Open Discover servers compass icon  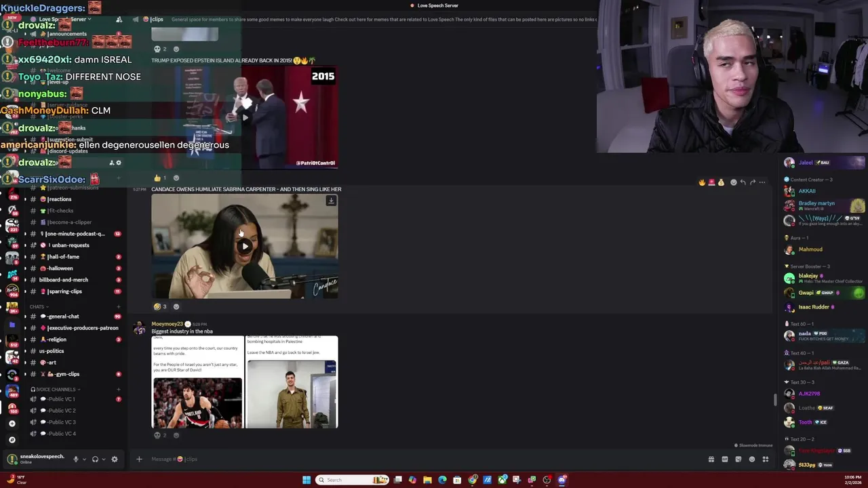[x=12, y=440]
